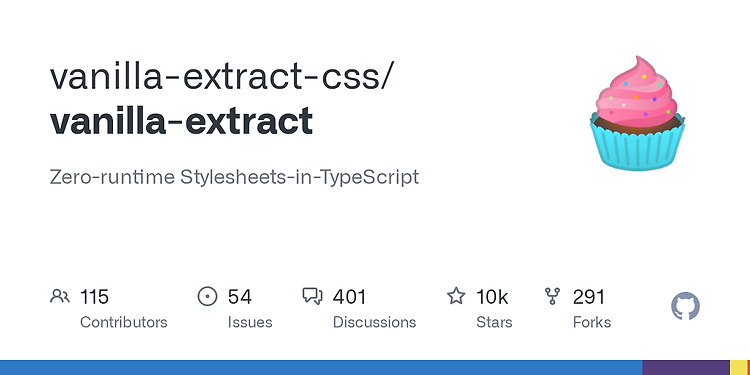The height and width of the screenshot is (375, 750).
Task: Click the Forks label
Action: [x=592, y=322]
